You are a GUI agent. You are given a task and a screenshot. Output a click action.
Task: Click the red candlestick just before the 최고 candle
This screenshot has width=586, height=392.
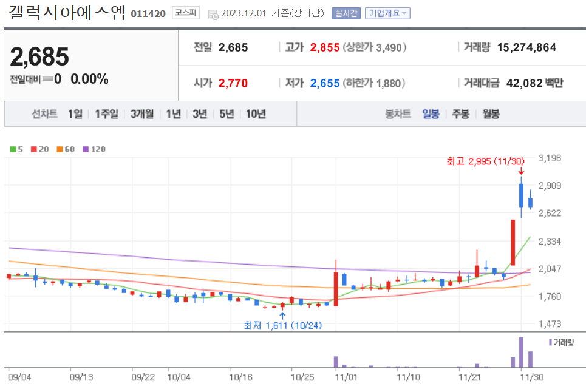[513, 243]
